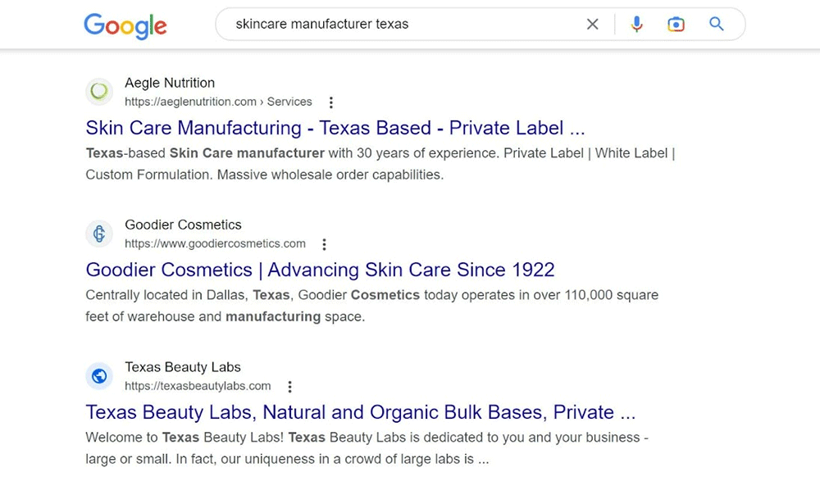Start a voice search with microphone

[636, 25]
